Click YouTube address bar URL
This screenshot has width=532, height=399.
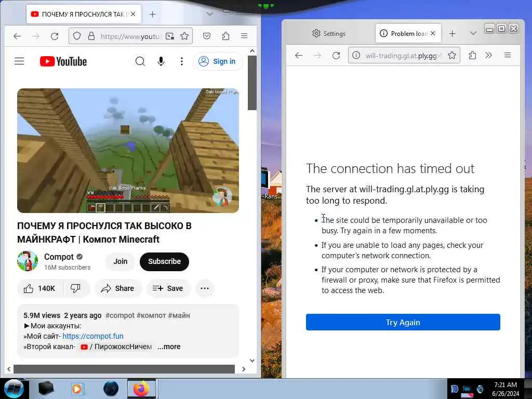(x=130, y=36)
